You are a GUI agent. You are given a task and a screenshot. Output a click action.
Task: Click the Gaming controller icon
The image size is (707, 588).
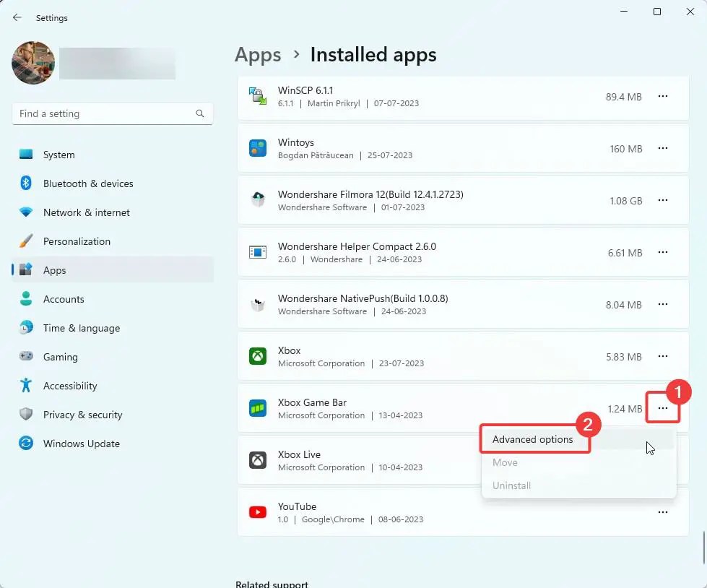pos(26,356)
